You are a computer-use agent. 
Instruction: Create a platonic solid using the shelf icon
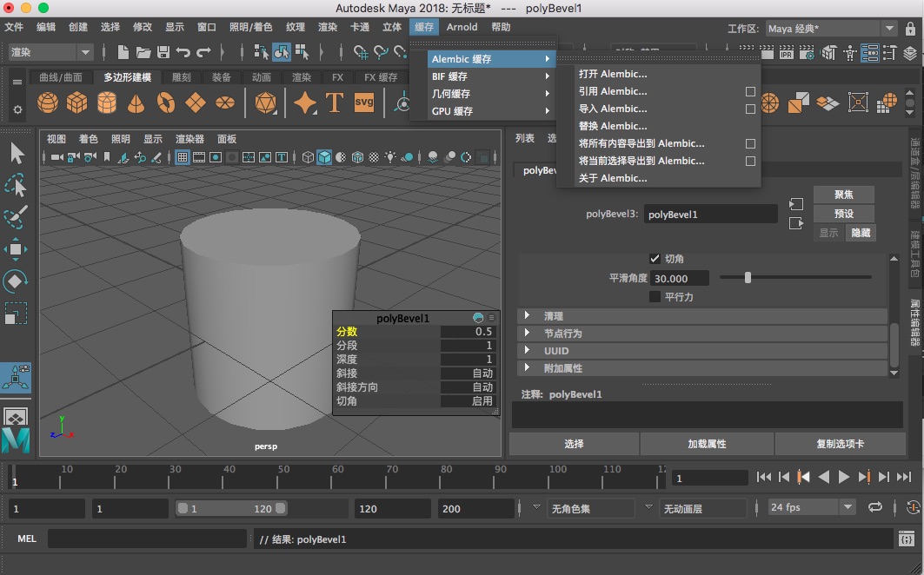(265, 102)
